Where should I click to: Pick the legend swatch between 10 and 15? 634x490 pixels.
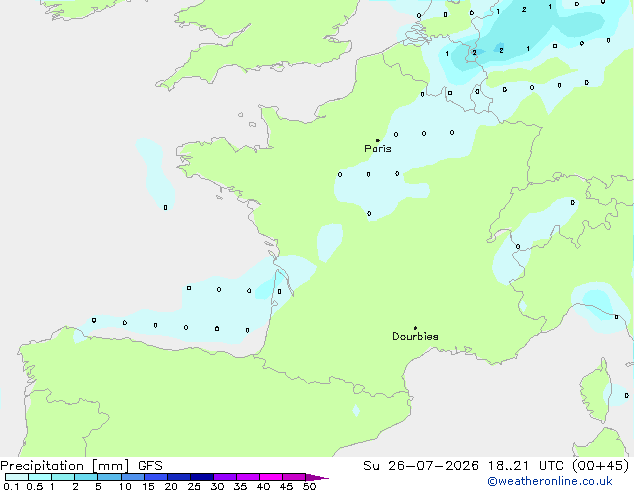point(133,477)
